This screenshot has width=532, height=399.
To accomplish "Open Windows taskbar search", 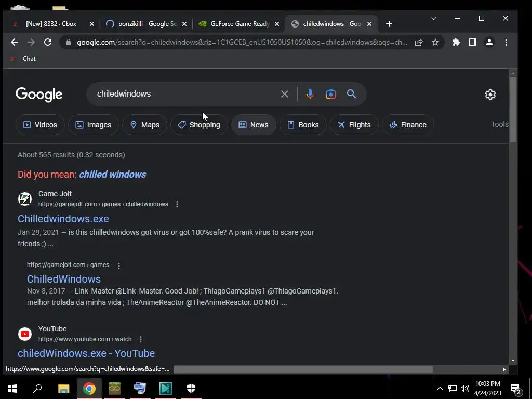I will coord(37,388).
